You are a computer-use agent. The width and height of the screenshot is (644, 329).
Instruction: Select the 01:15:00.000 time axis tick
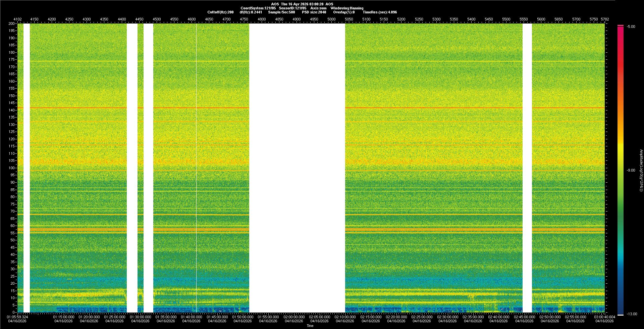point(64,317)
